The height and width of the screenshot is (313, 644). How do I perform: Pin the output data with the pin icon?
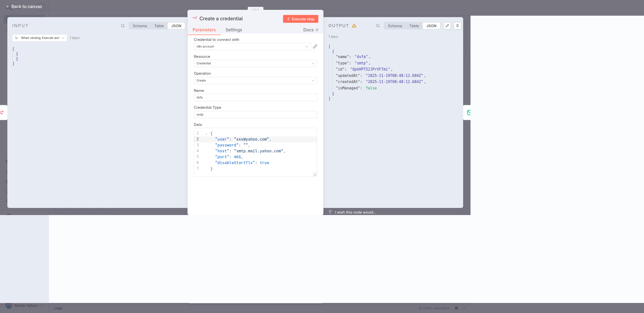(x=457, y=26)
